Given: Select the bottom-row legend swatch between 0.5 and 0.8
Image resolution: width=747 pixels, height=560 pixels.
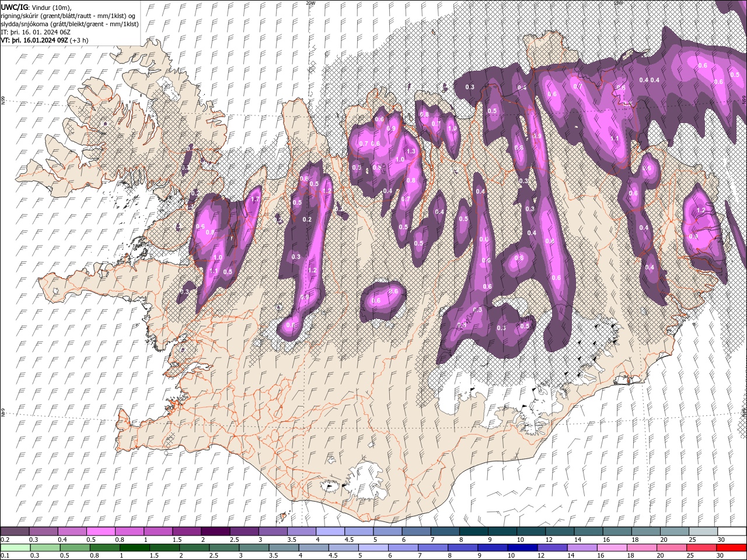Looking at the screenshot, I should click(75, 548).
